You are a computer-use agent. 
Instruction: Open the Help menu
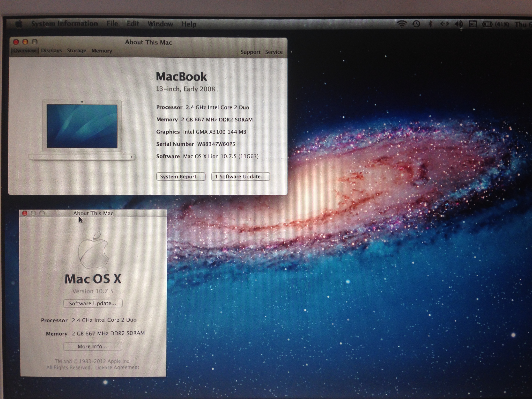[189, 24]
